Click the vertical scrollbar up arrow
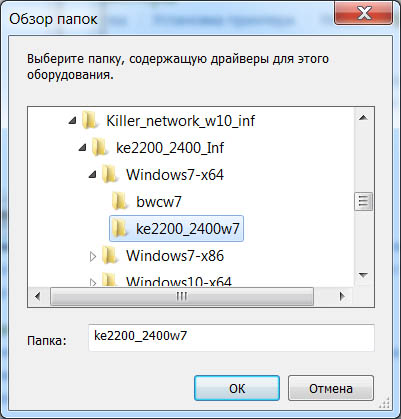This screenshot has width=401, height=419. (363, 117)
